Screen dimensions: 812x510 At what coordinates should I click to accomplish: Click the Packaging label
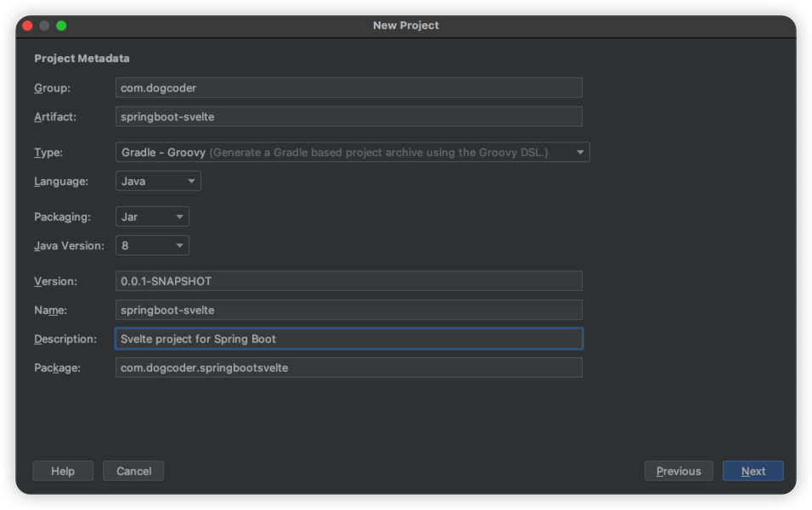coord(62,216)
